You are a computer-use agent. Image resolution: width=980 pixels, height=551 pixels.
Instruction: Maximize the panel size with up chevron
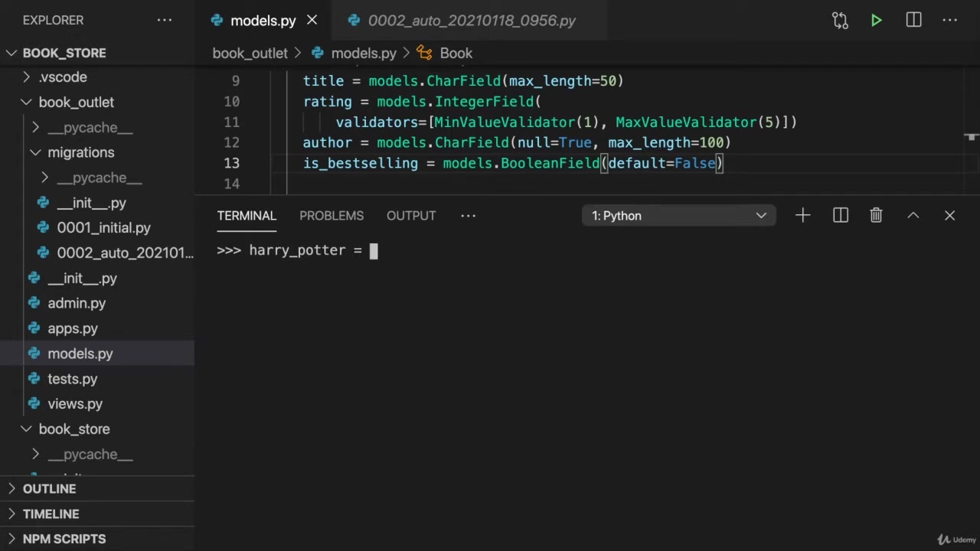pos(913,216)
